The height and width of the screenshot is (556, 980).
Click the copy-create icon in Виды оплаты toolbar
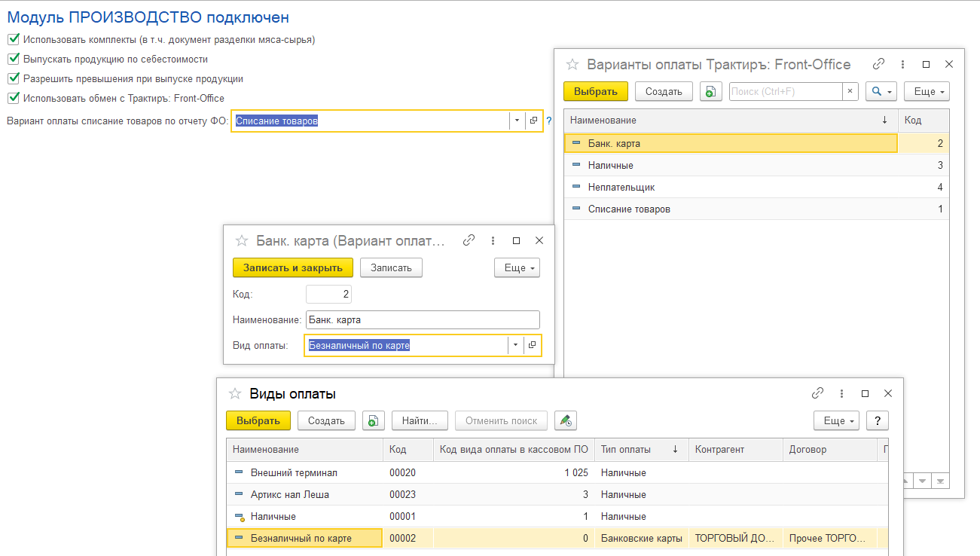(373, 421)
